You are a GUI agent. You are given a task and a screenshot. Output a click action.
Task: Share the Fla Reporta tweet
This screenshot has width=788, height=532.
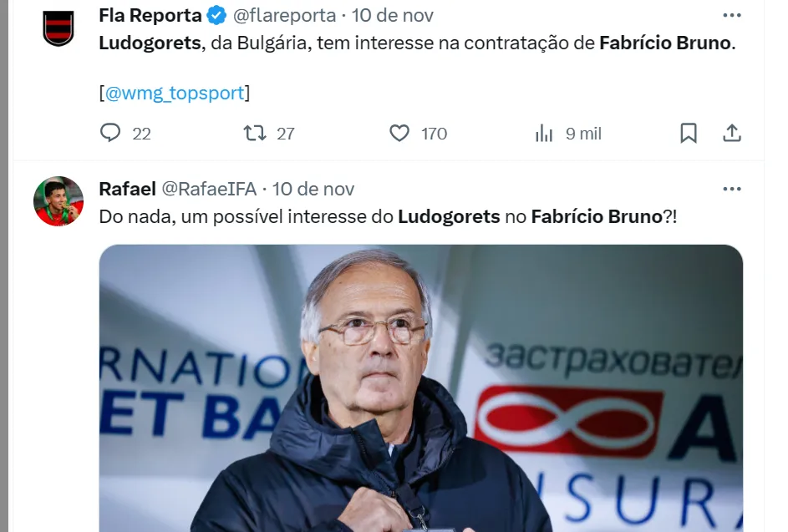732,133
